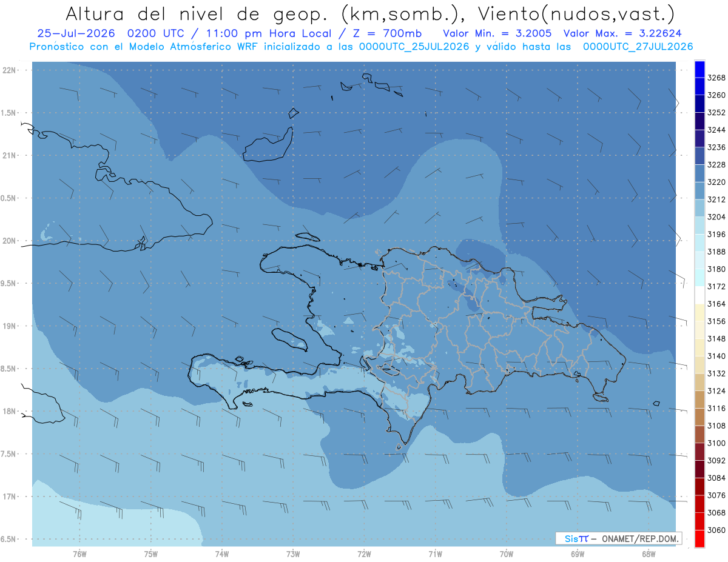
Task: Click the 3100 legend value
Action: click(716, 443)
